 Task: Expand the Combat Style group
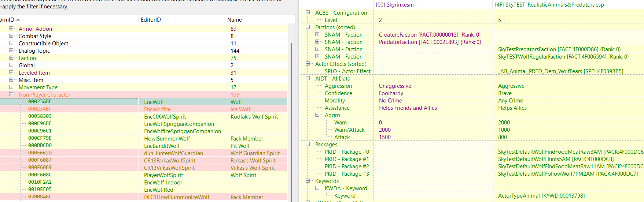pyautogui.click(x=11, y=36)
